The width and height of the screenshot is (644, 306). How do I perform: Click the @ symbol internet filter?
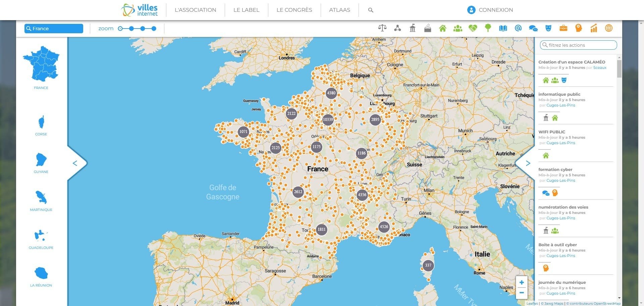518,28
